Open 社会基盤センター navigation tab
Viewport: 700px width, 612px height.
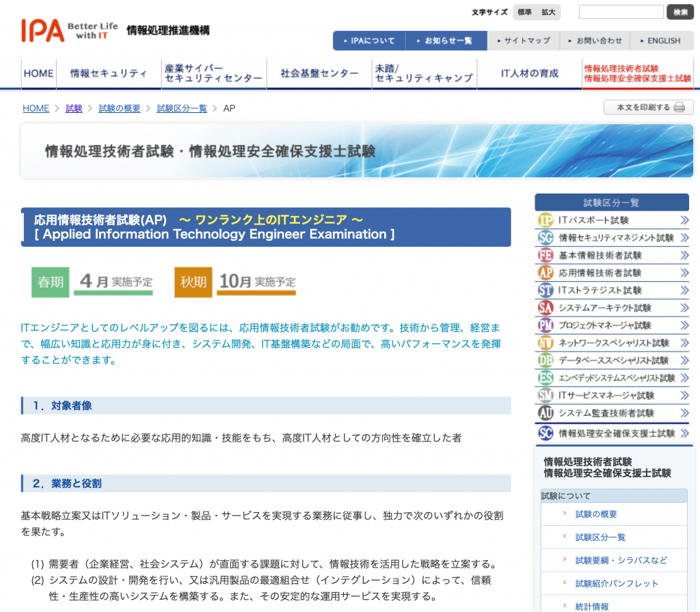point(319,74)
